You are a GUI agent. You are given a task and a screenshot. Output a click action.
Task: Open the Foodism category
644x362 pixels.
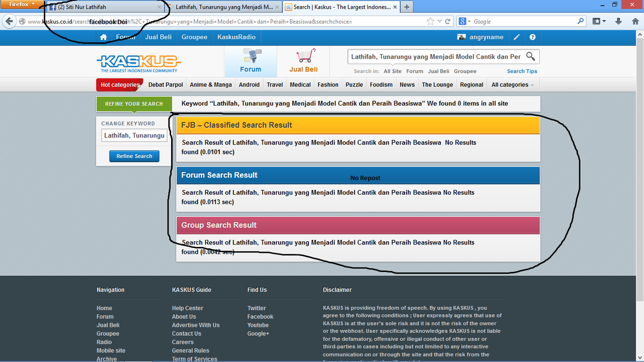coord(381,85)
